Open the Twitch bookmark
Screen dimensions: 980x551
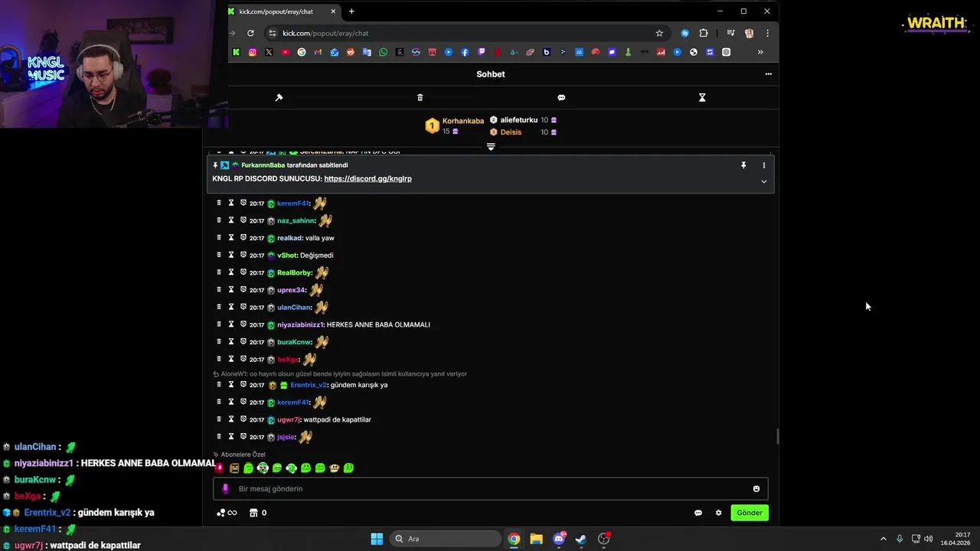click(482, 52)
